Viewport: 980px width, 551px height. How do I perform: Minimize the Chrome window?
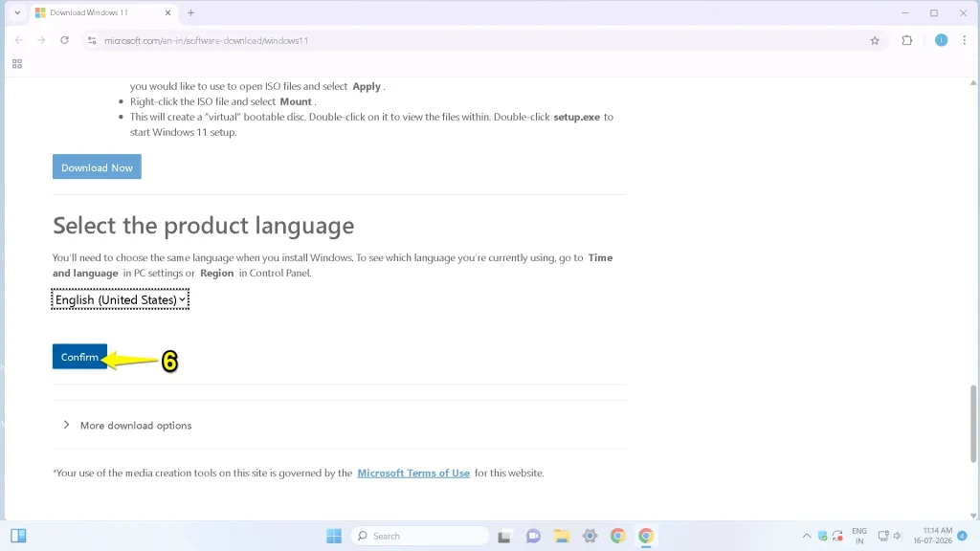click(905, 12)
